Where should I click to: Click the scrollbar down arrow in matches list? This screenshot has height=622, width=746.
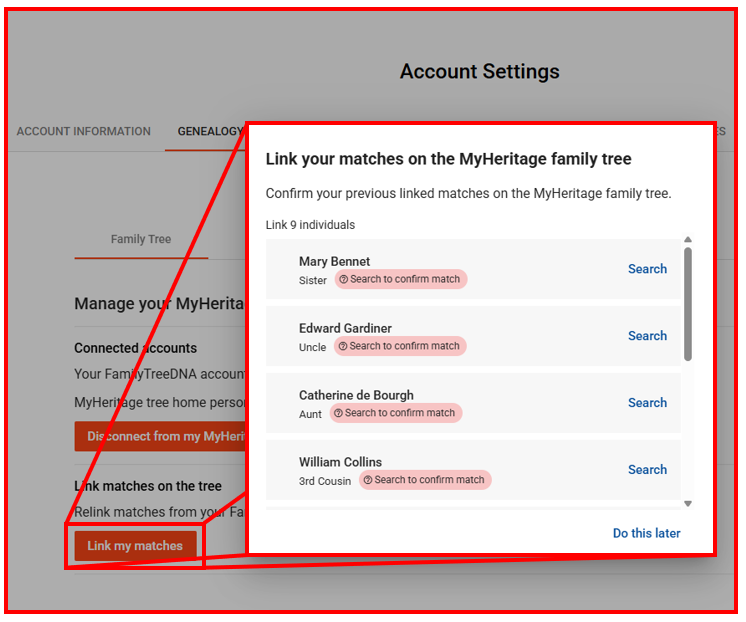pos(687,504)
